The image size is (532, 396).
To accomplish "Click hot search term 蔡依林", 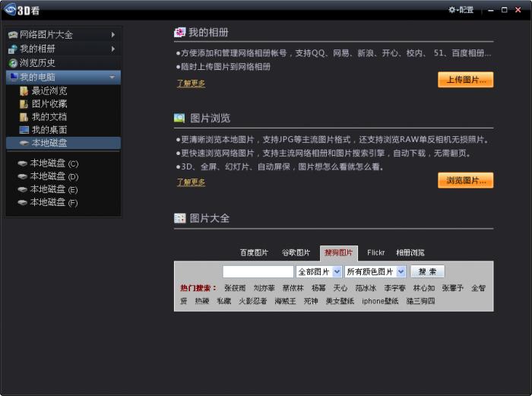I will click(x=293, y=288).
